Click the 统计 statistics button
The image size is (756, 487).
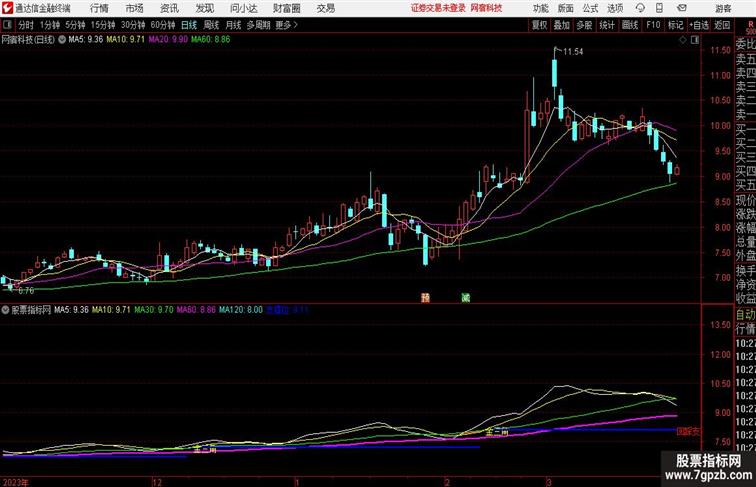click(x=607, y=25)
